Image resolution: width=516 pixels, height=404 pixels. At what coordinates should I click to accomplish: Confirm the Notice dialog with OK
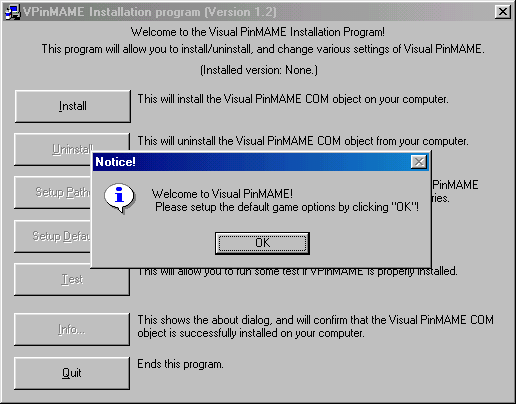click(262, 243)
